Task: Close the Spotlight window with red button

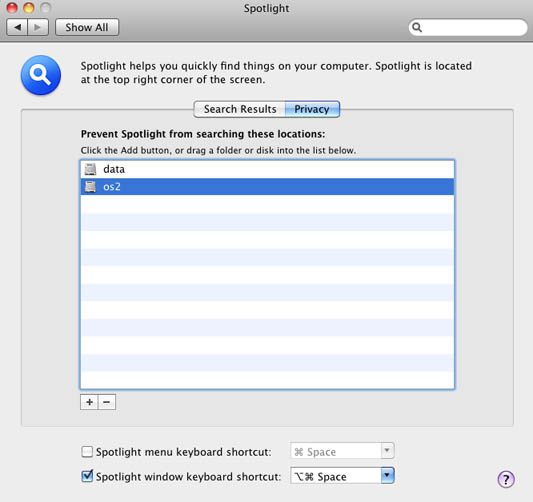Action: tap(12, 7)
